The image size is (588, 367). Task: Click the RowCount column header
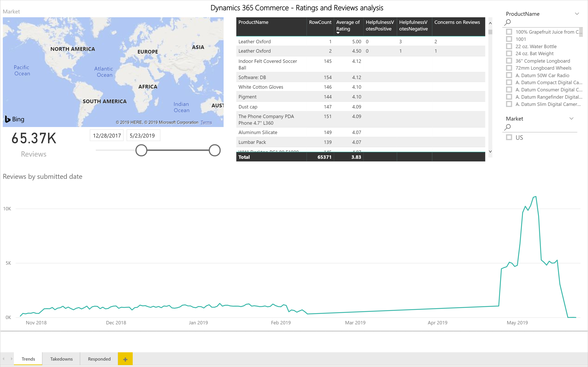pyautogui.click(x=320, y=22)
